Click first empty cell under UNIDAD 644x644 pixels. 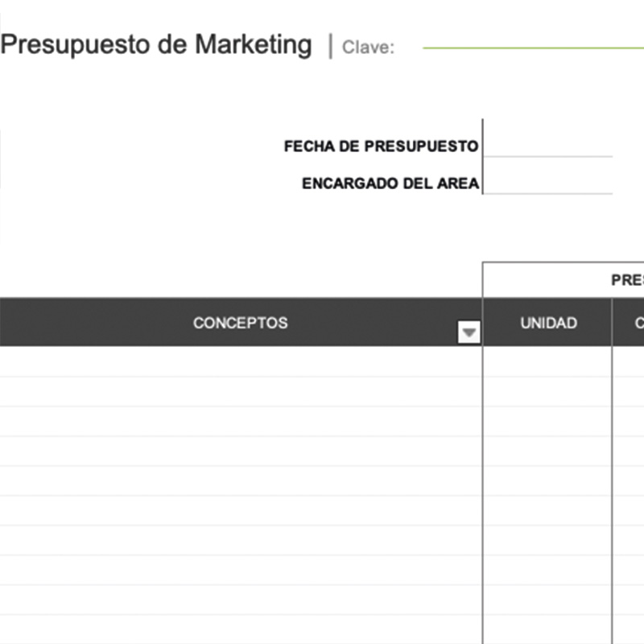[x=547, y=361]
